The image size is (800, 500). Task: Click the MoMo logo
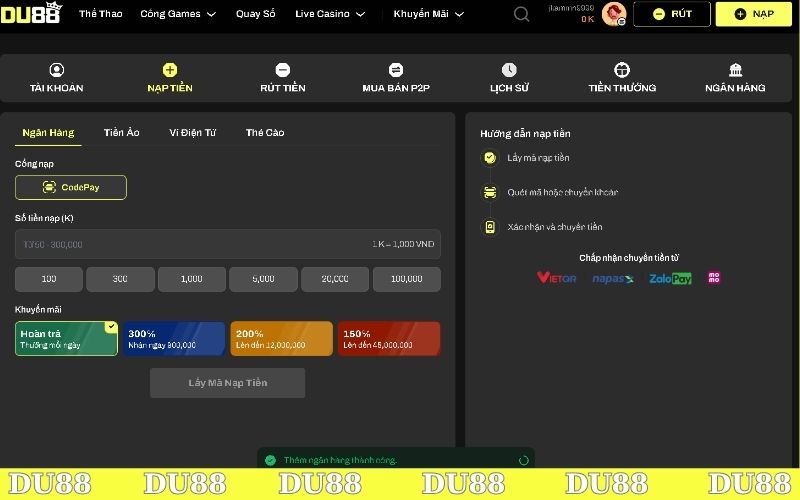[x=714, y=278]
